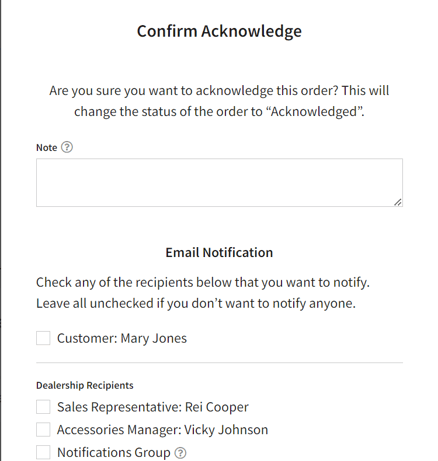Click the divider line above Dealership Recipients
Viewport: 438px width, 461px height.
(219, 362)
